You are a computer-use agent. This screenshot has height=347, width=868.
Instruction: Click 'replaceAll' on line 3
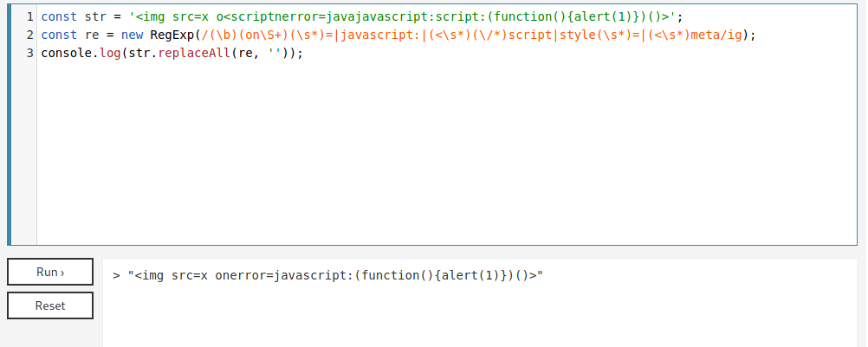point(194,53)
